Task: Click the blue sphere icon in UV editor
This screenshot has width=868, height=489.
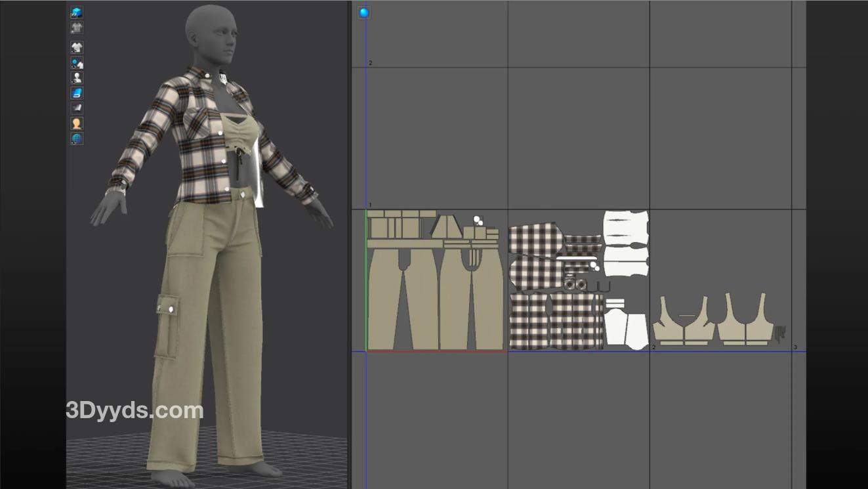Action: point(364,12)
